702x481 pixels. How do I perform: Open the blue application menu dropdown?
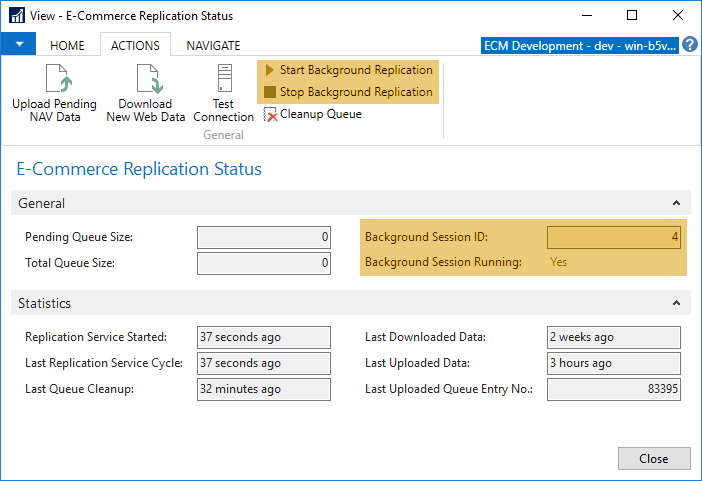(x=19, y=45)
